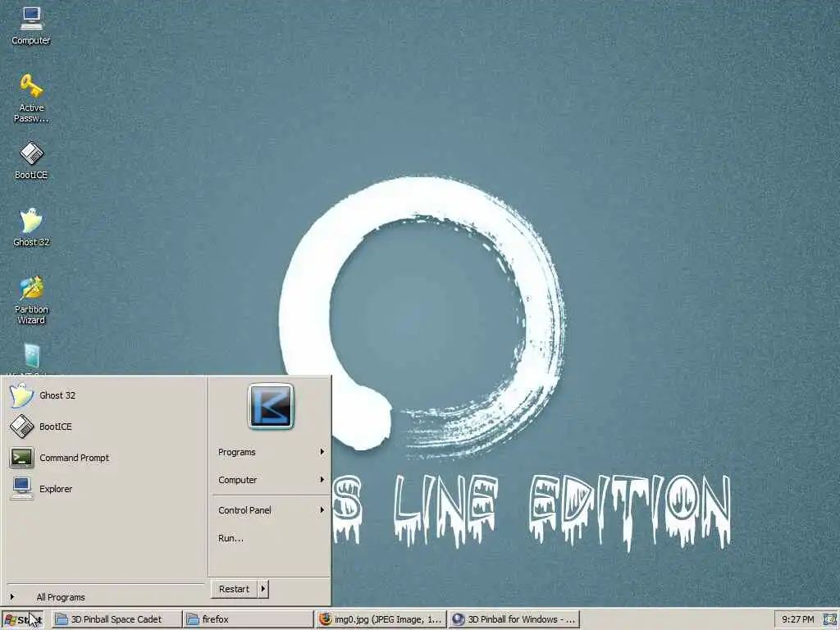The image size is (840, 630).
Task: Click the 9:27 PM clock
Action: pos(797,619)
